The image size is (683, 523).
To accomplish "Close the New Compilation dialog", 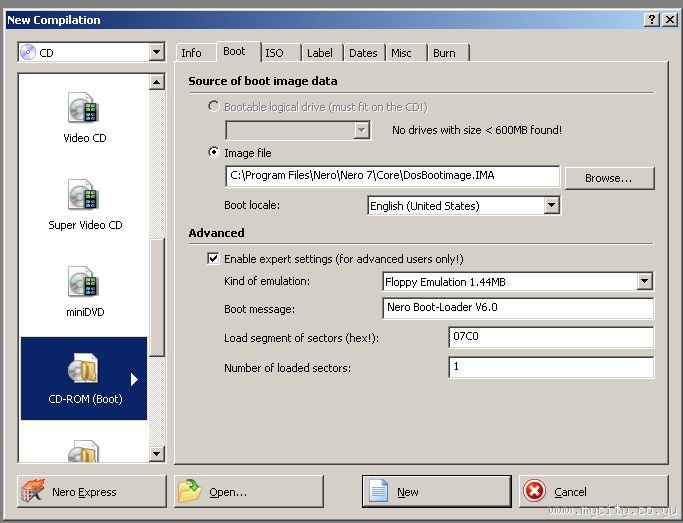I will coord(670,20).
